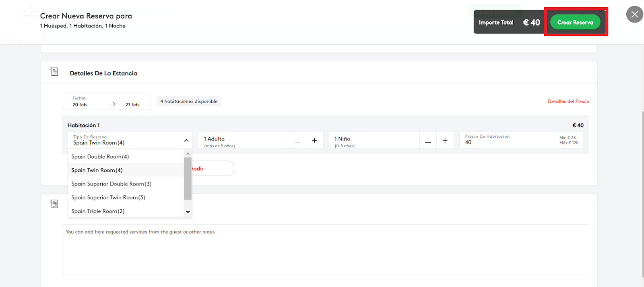Click the 21 feb. check-out date
Screen dimensions: 644x287
click(133, 105)
